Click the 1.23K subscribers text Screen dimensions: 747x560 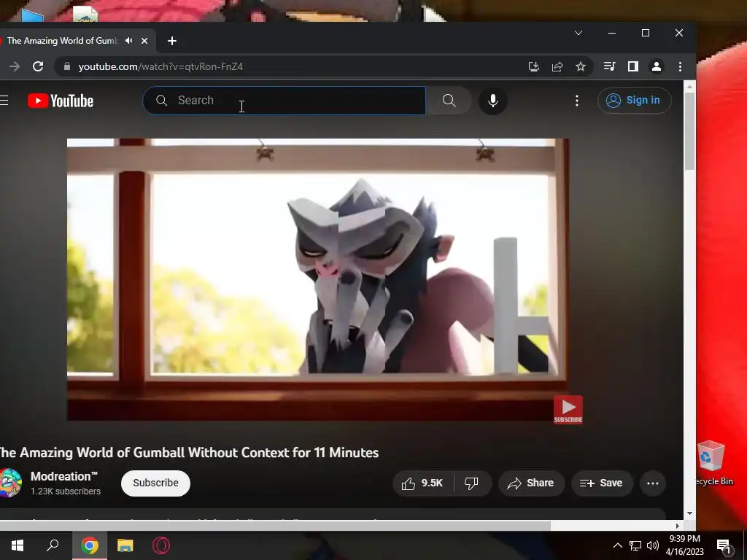point(66,491)
